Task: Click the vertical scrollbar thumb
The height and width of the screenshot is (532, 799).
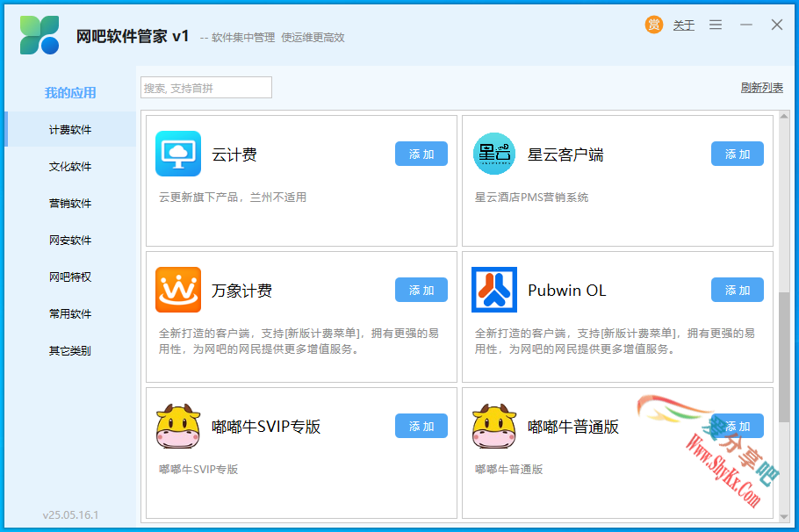Action: (784, 356)
